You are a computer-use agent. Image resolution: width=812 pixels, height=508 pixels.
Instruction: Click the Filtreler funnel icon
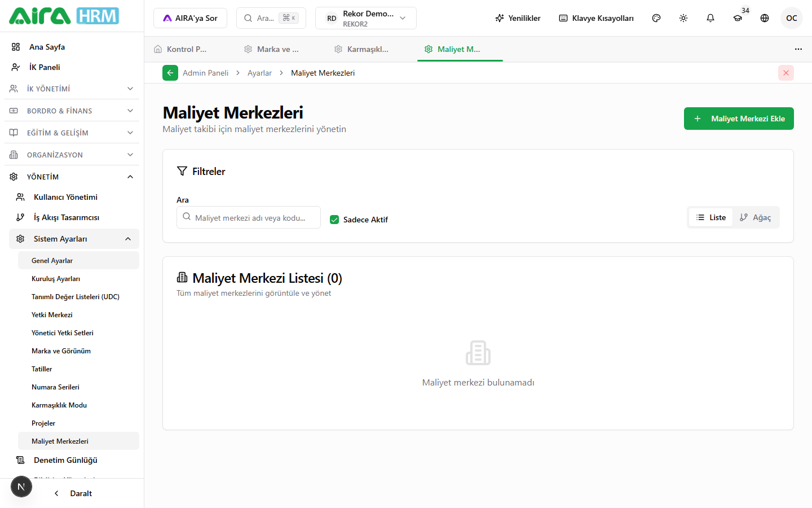pyautogui.click(x=182, y=171)
